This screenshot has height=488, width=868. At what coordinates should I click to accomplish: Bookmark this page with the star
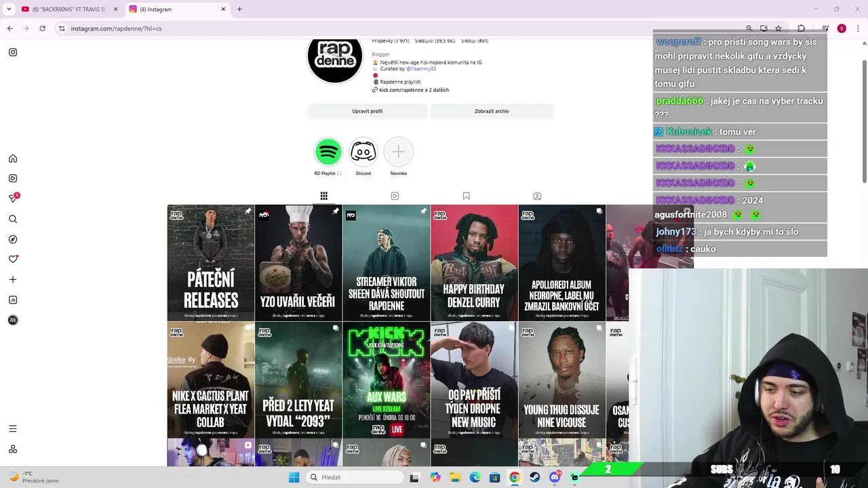point(778,28)
